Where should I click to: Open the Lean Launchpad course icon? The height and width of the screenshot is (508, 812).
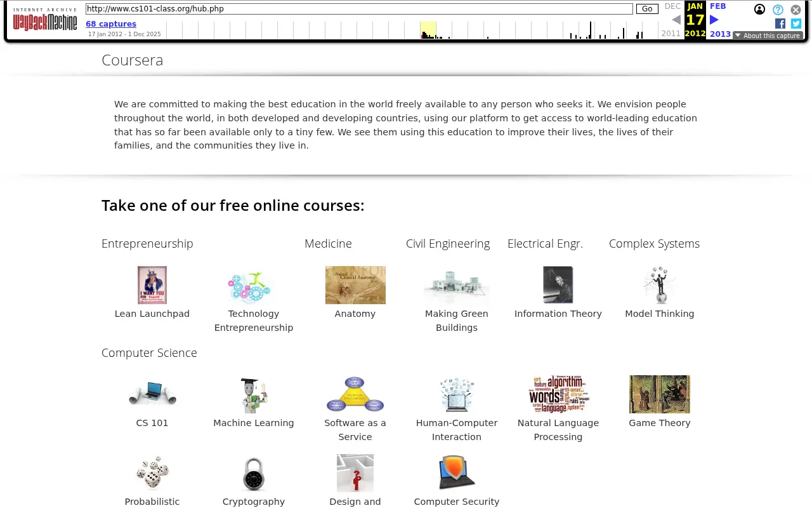point(152,285)
